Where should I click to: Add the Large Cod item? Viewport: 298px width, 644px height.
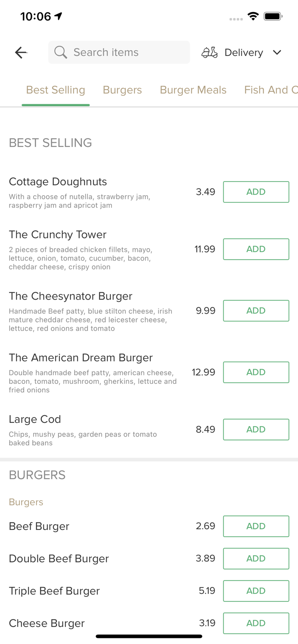[x=256, y=429]
